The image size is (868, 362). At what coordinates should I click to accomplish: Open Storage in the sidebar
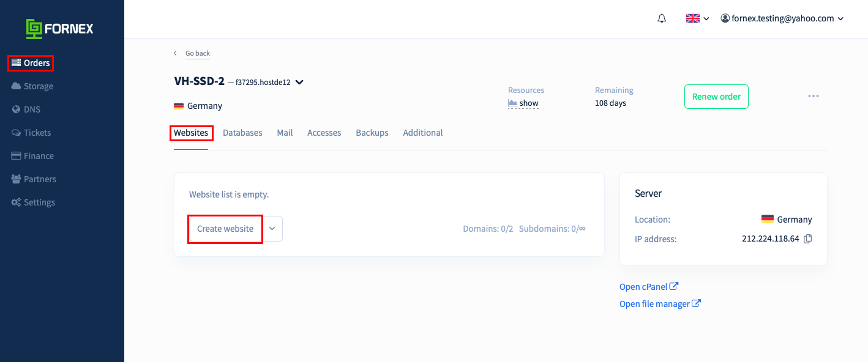(x=32, y=86)
